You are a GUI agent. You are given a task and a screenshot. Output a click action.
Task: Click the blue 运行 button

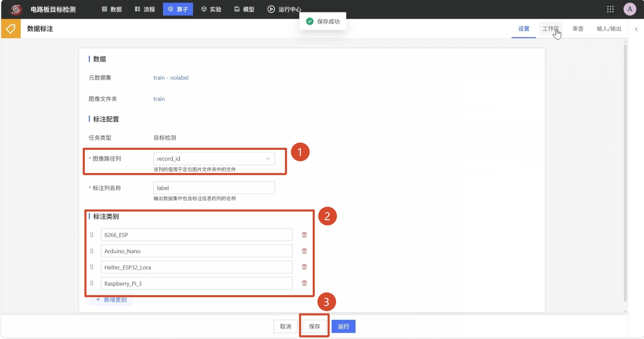pos(343,326)
